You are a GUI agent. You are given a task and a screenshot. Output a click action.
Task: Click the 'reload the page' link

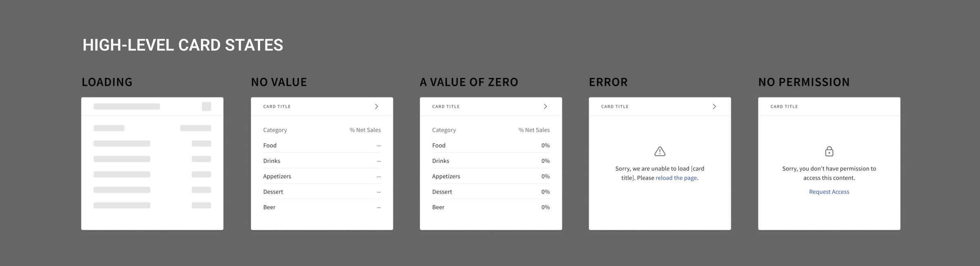tap(676, 178)
